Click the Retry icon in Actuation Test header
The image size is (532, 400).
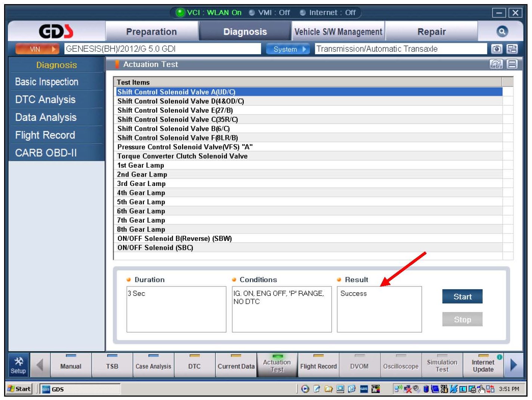[496, 64]
